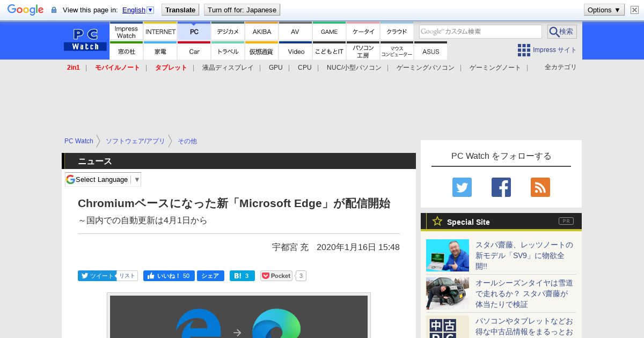
Task: Click the Facebook いいね! like button
Action: 169,276
